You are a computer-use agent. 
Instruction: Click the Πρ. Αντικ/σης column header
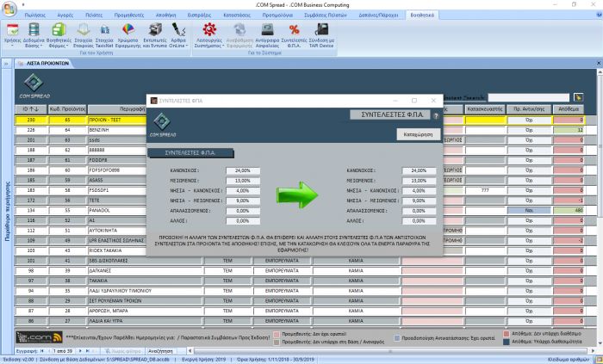pos(529,109)
